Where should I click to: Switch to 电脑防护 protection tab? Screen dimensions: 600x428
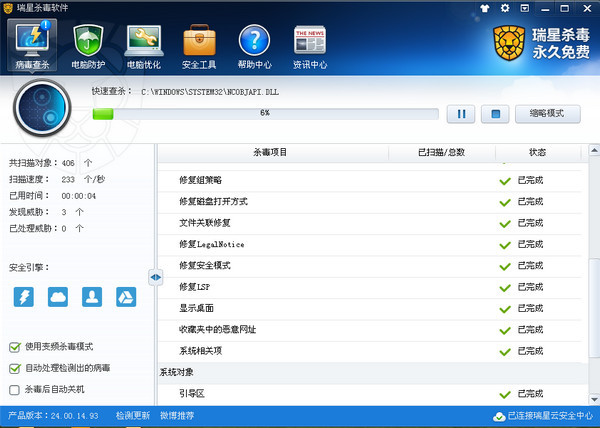88,45
